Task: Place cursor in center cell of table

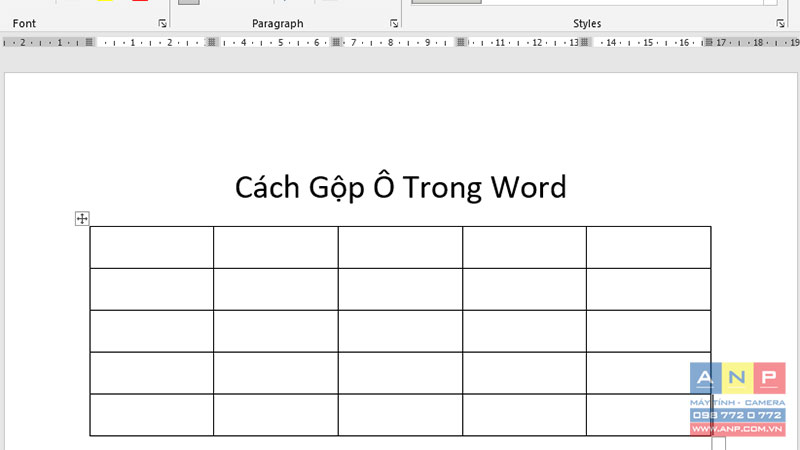Action: coord(401,331)
